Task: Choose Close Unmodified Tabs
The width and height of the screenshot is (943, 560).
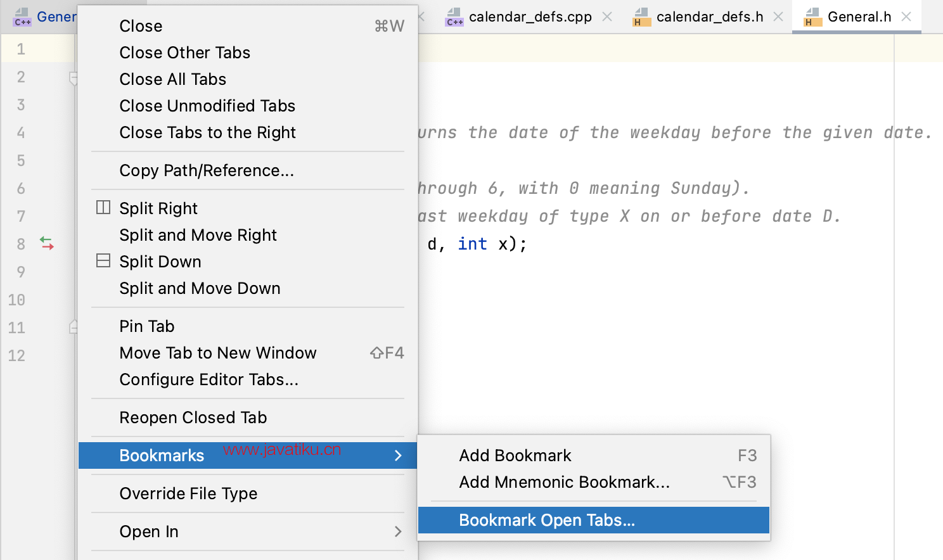Action: click(248, 106)
